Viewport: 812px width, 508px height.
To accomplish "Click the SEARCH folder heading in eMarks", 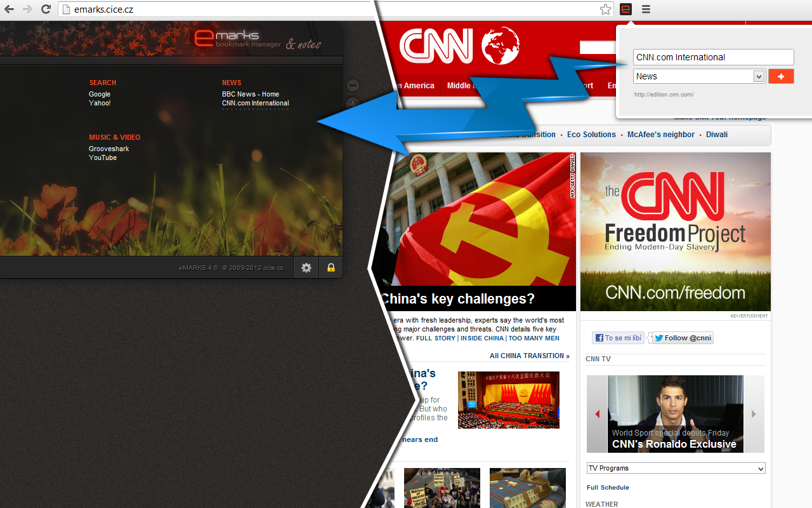I will [103, 83].
